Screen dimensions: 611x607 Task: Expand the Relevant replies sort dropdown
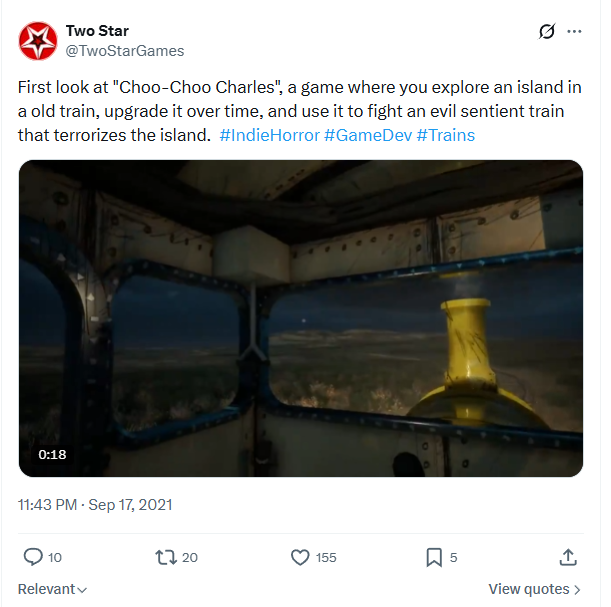52,589
